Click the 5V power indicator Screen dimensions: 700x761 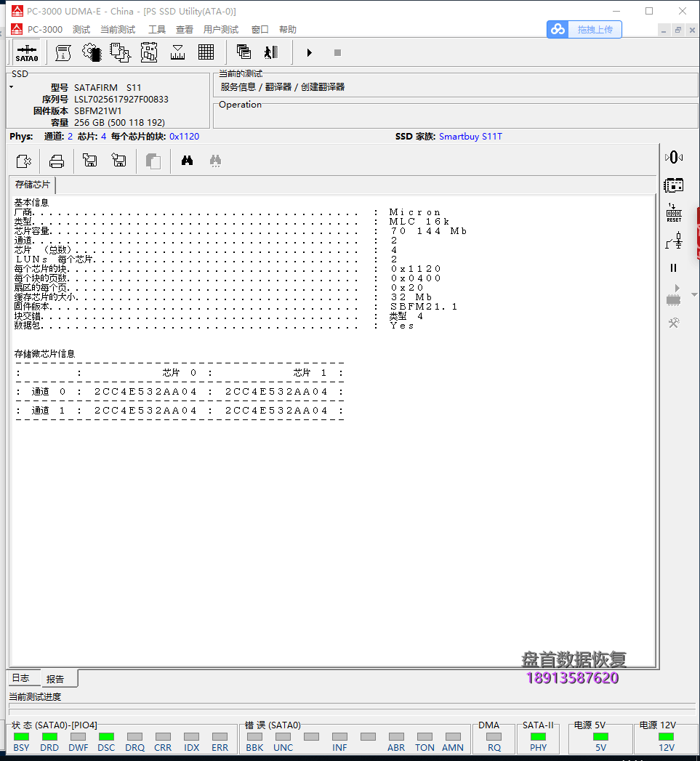click(600, 737)
